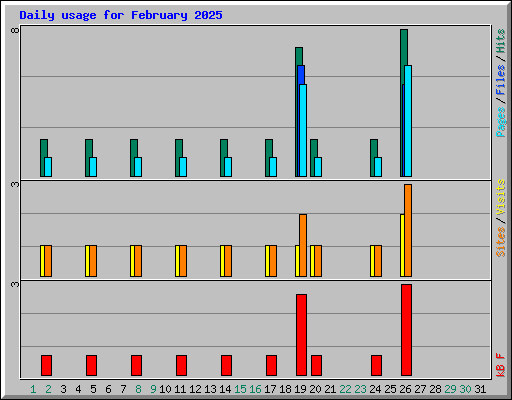Click the red KB bar for day 2

point(46,365)
